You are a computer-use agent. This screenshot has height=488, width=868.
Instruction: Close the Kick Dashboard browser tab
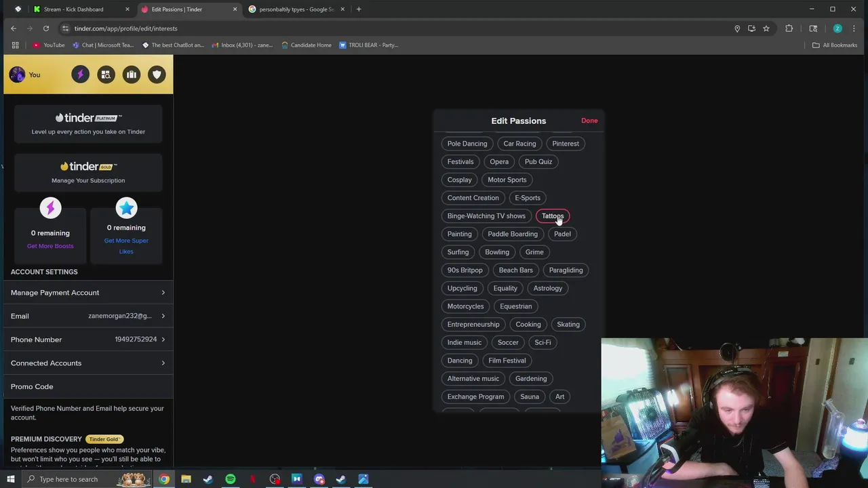127,9
